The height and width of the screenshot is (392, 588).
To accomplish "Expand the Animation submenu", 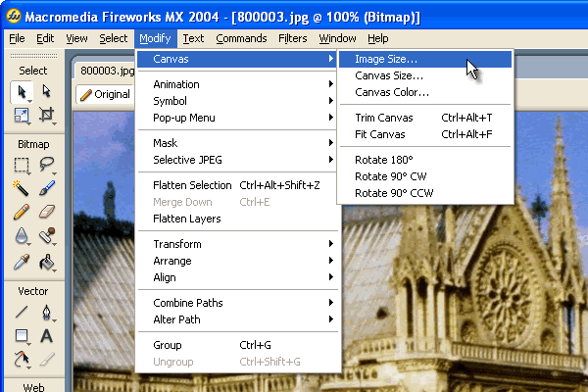I will [237, 84].
